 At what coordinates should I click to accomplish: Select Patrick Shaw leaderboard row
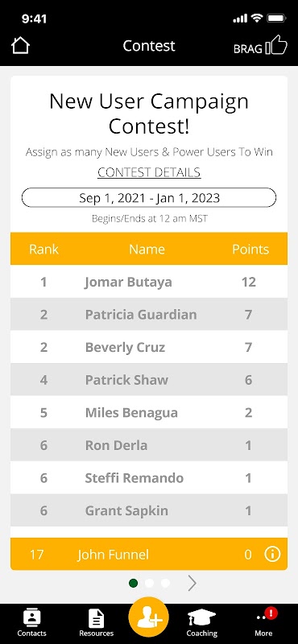(149, 379)
